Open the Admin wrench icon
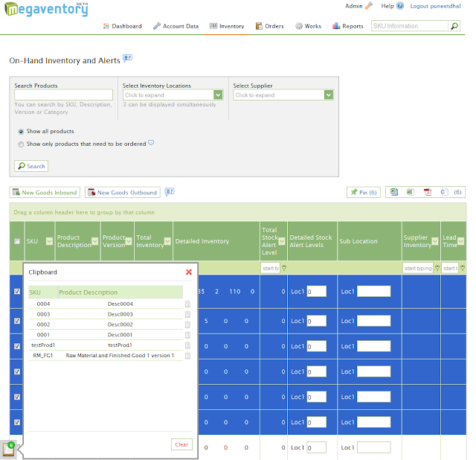476x460 pixels. [x=369, y=6]
